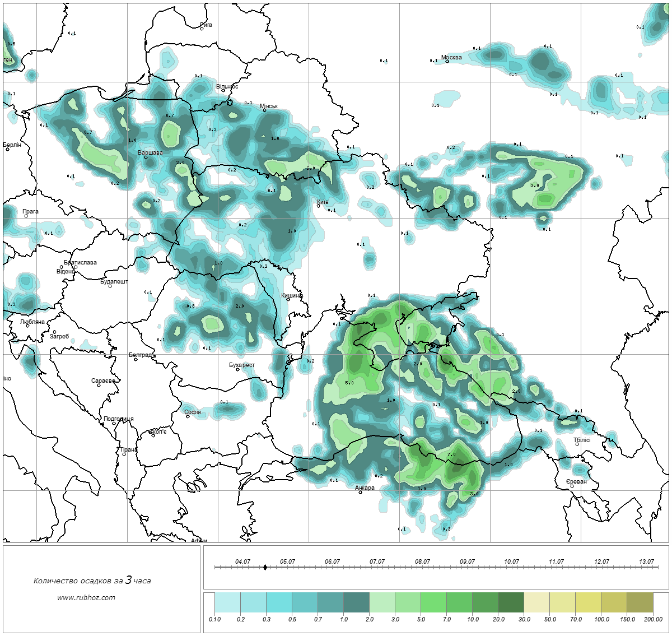Click the 'Количество осадков за 3 часа' caption

click(x=92, y=581)
